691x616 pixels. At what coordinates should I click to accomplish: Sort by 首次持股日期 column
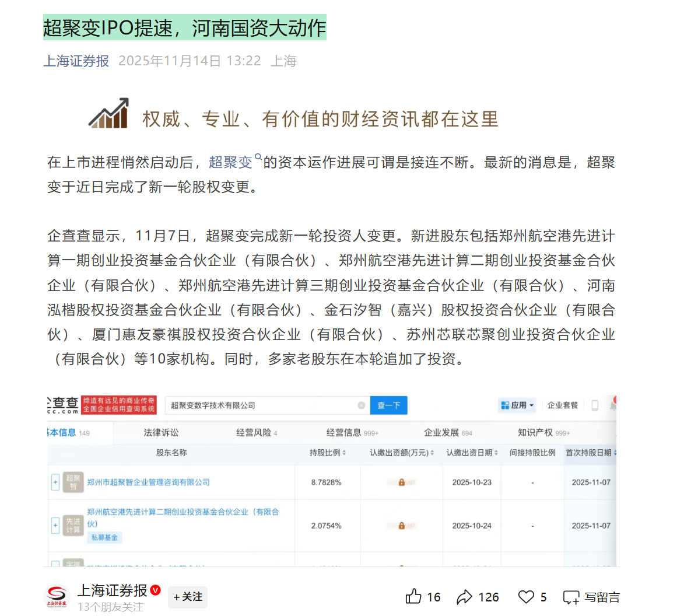tap(591, 453)
